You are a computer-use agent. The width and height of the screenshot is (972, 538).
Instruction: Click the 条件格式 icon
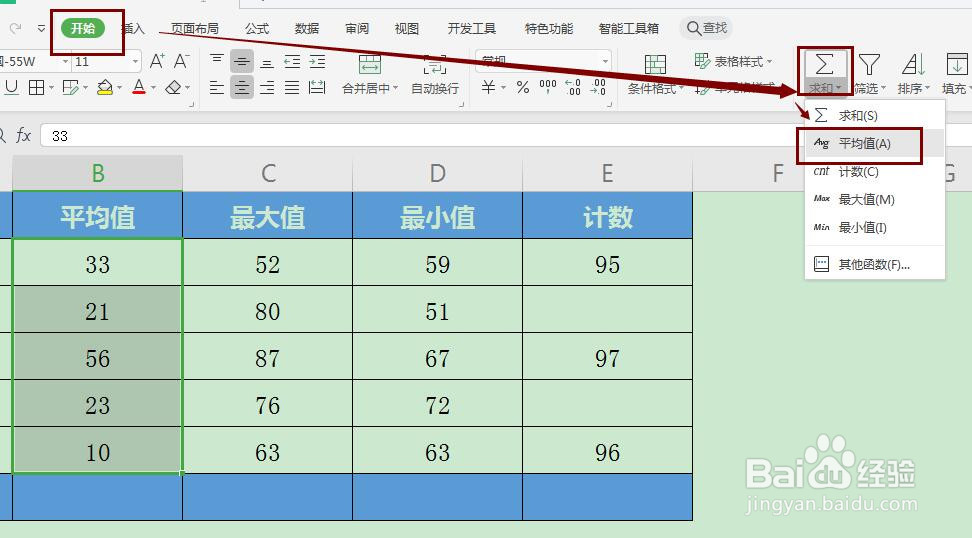(655, 64)
